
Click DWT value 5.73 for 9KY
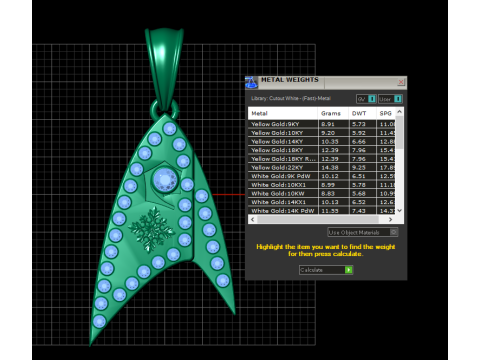click(359, 124)
